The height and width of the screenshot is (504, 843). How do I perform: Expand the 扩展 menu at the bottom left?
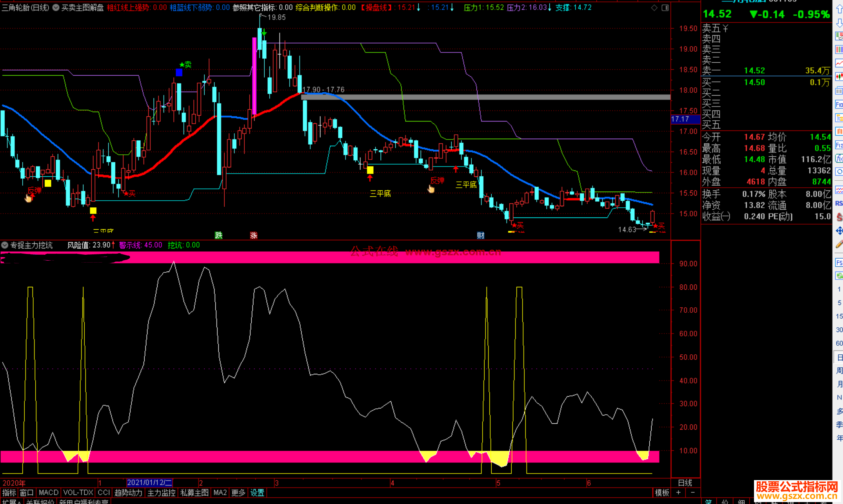coord(12,502)
